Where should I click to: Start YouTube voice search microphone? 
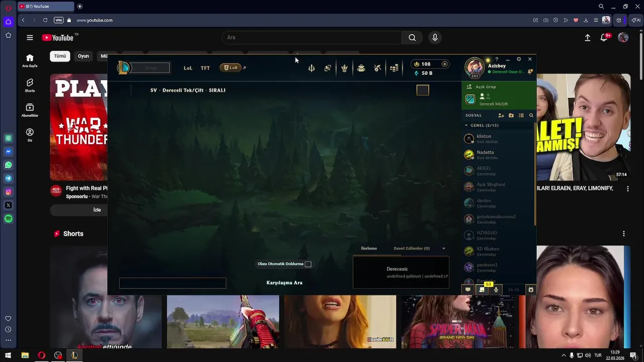click(x=435, y=37)
